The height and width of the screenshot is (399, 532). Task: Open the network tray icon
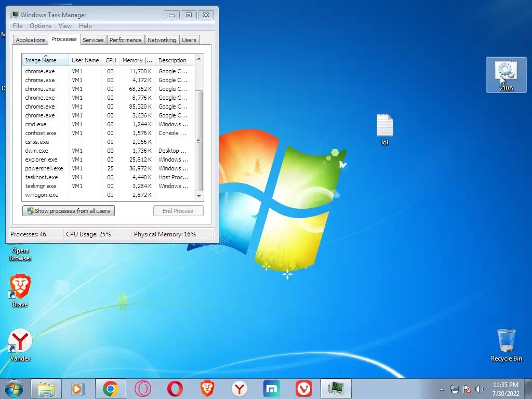coord(454,389)
